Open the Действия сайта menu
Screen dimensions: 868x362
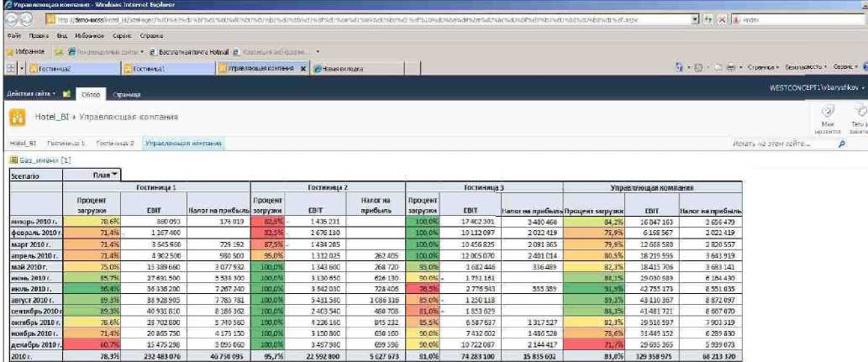31,94
